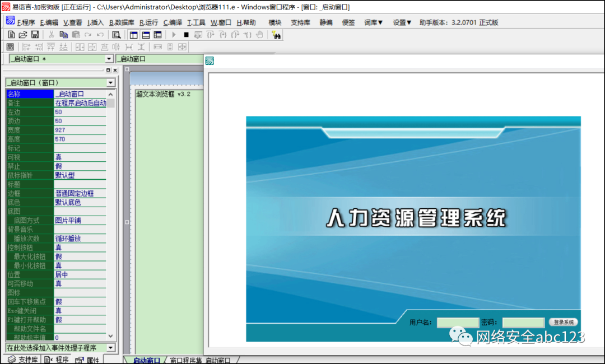Click the make same size icon
Viewport: 605px width, 364px height.
click(182, 47)
